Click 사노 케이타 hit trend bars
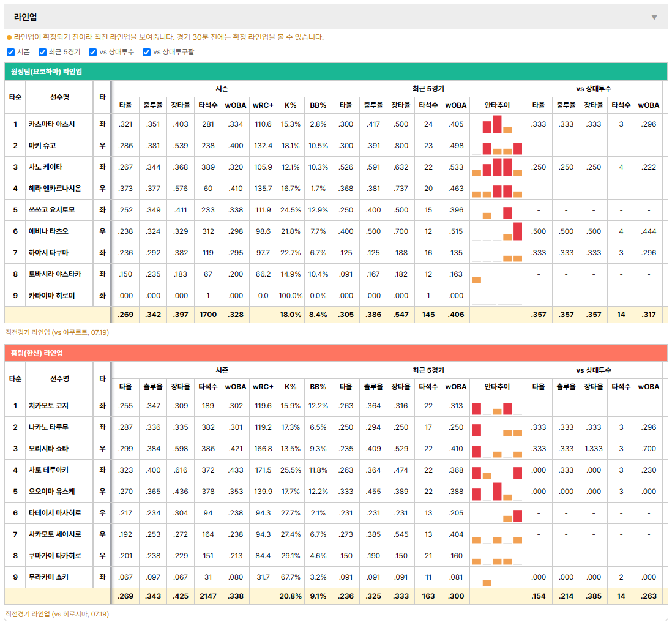672x625 pixels. click(497, 168)
